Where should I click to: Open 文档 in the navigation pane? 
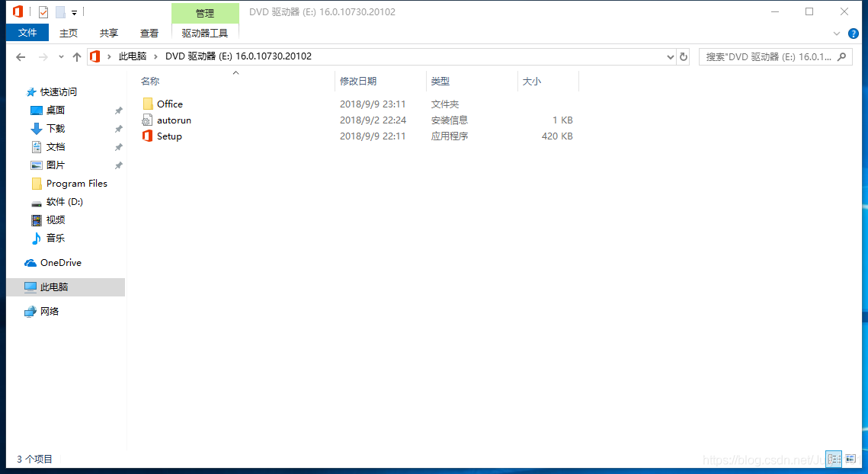coord(56,147)
